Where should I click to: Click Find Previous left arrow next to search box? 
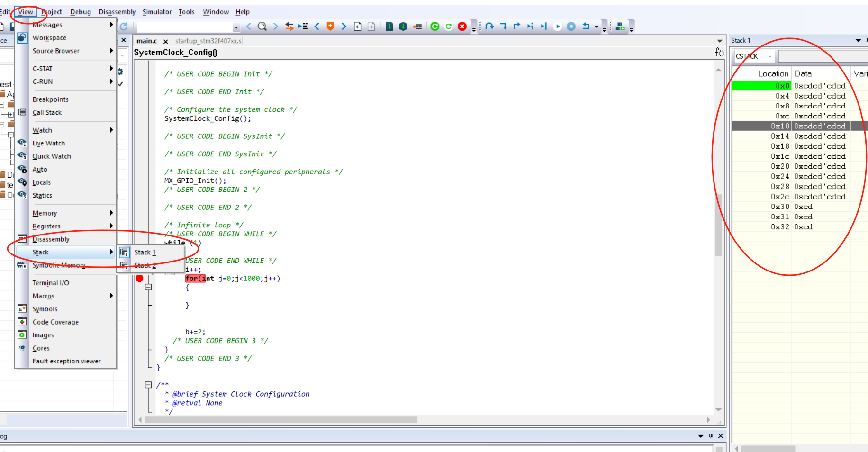point(249,27)
